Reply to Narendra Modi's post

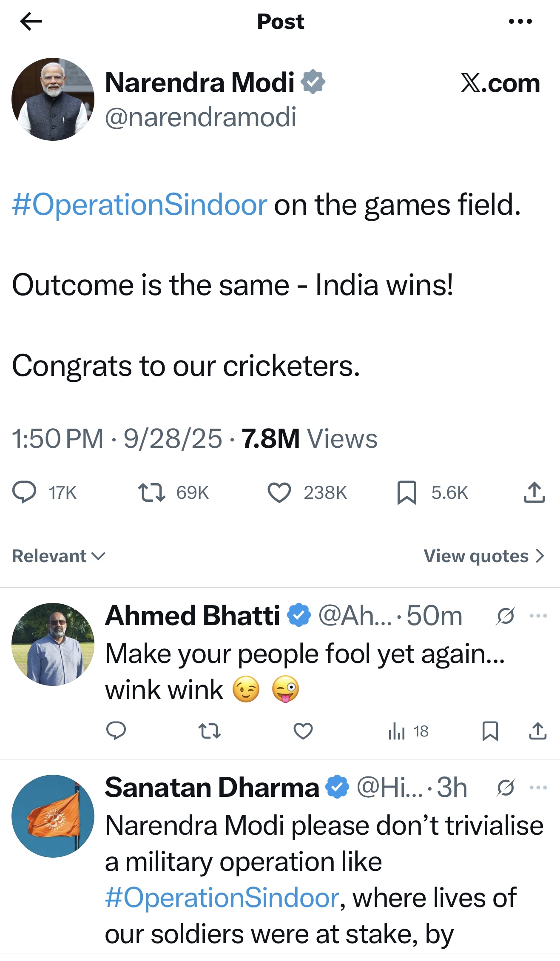[24, 492]
